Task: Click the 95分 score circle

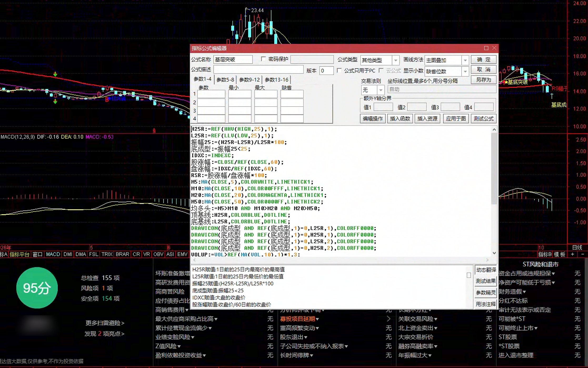Action: (37, 288)
